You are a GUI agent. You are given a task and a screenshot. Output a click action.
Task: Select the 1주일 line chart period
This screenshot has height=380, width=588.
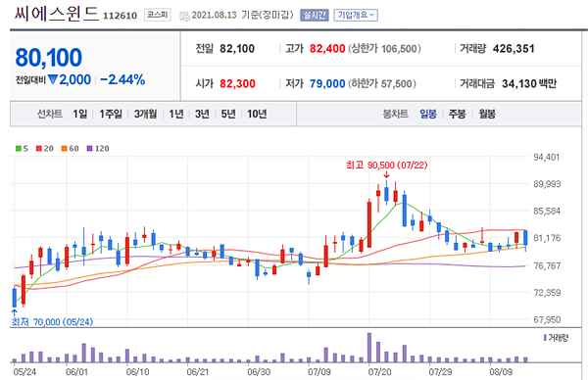tap(111, 114)
